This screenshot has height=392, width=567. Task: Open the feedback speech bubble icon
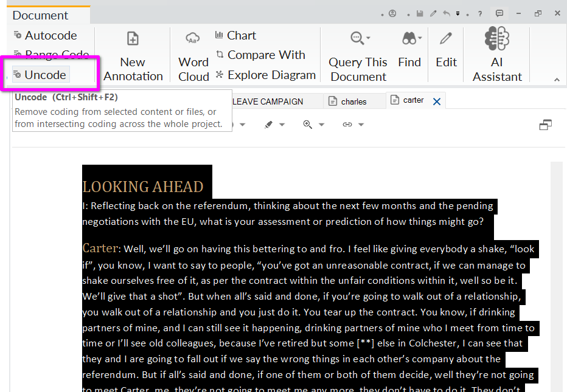click(x=499, y=13)
